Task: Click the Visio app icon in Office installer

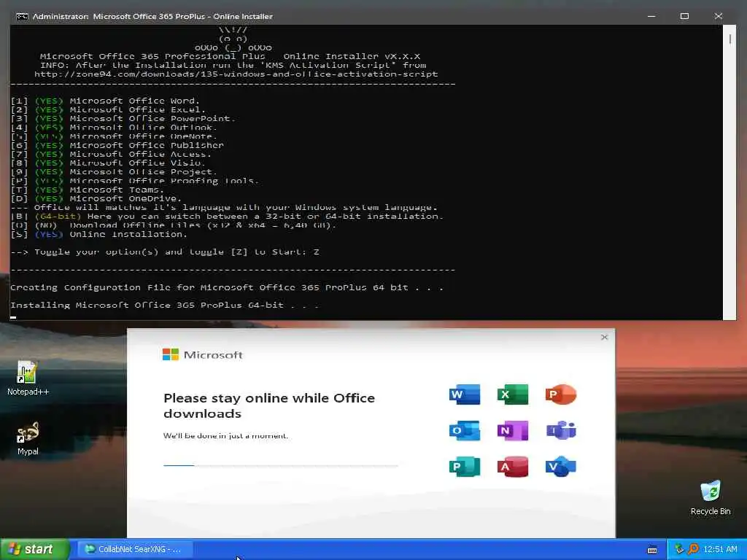Action: [x=561, y=467]
